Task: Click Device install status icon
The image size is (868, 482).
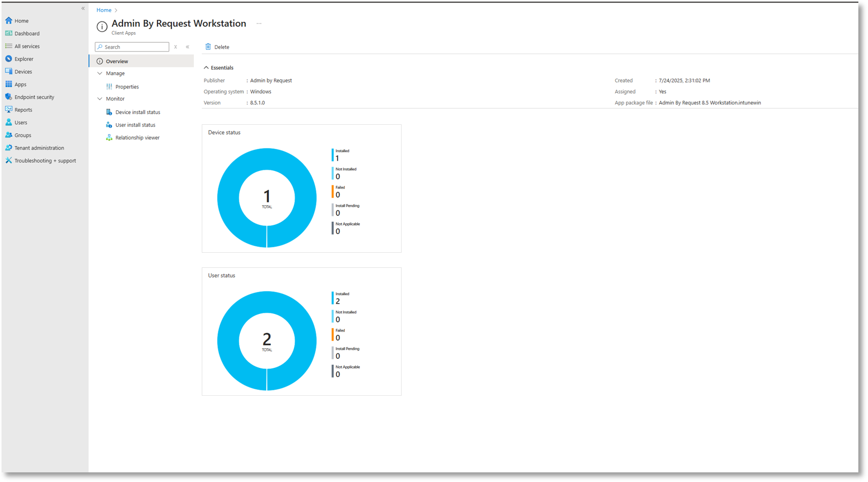Action: (109, 112)
